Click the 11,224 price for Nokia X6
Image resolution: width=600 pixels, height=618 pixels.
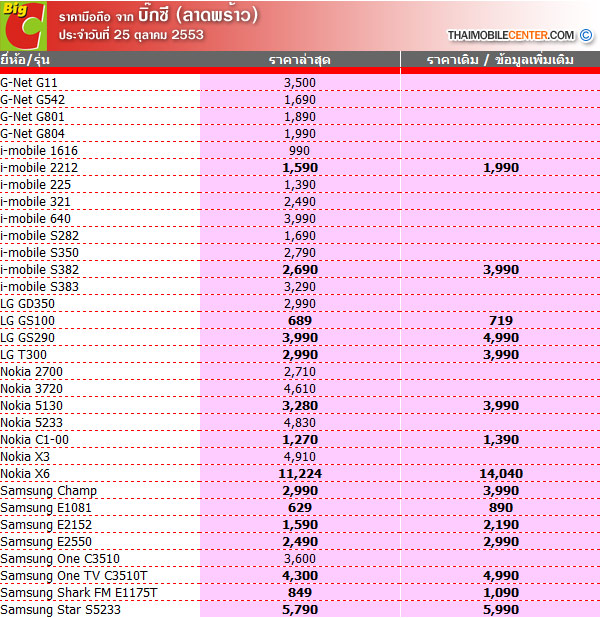pyautogui.click(x=300, y=473)
